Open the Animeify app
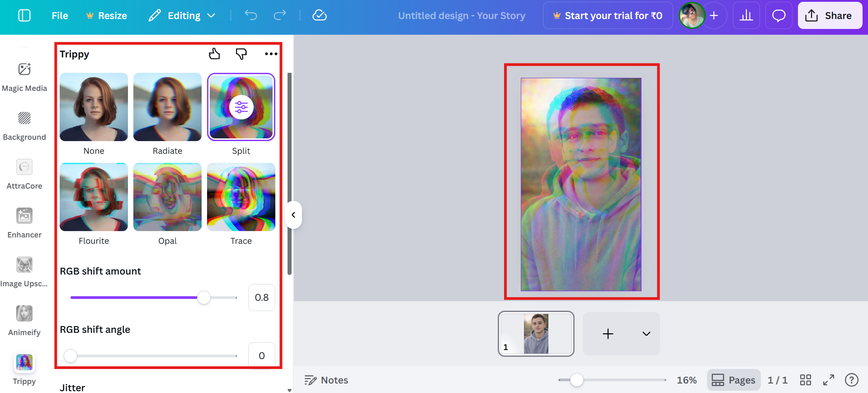This screenshot has height=393, width=868. click(x=24, y=321)
